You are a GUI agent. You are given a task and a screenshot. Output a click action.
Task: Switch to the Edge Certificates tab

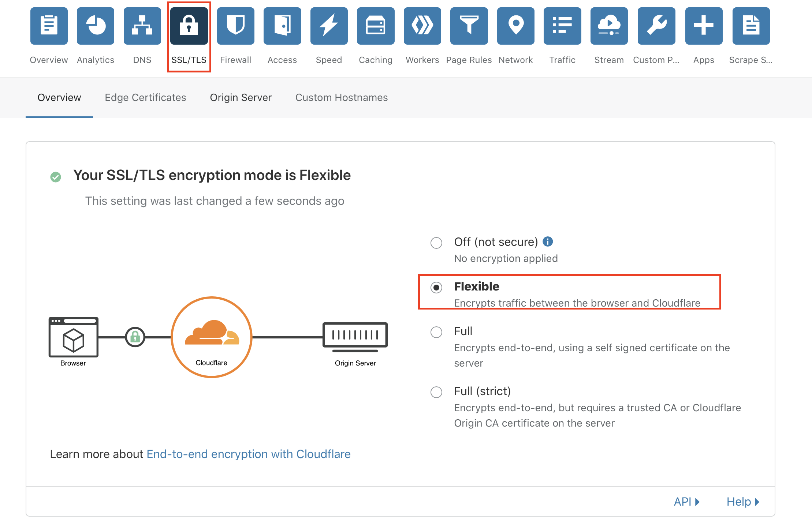coord(145,97)
